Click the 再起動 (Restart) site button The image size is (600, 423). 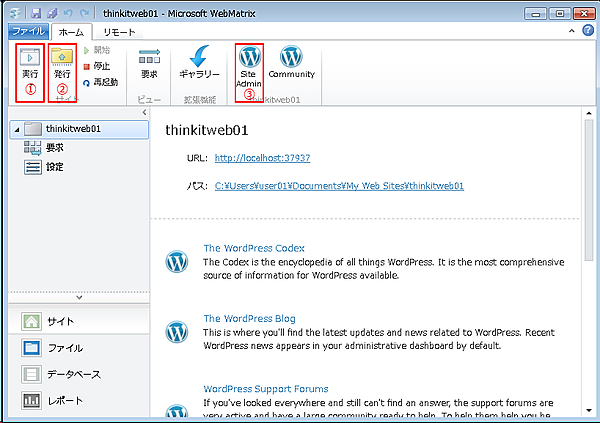(103, 82)
